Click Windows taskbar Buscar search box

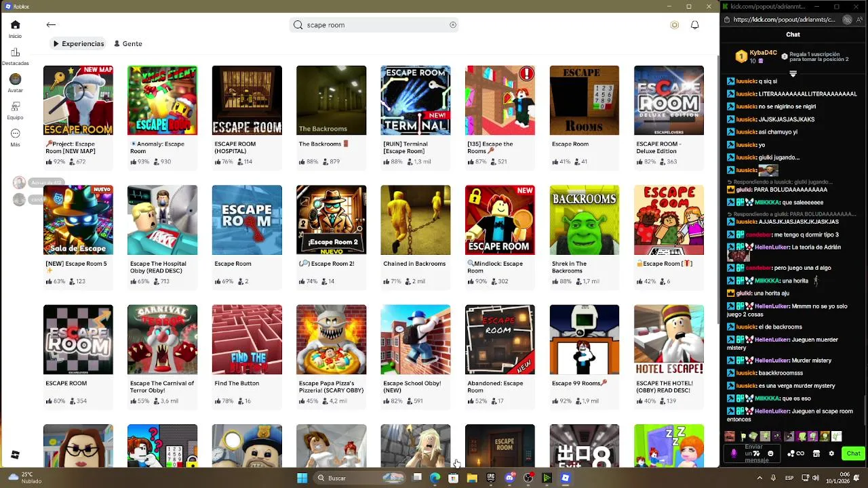pyautogui.click(x=358, y=478)
